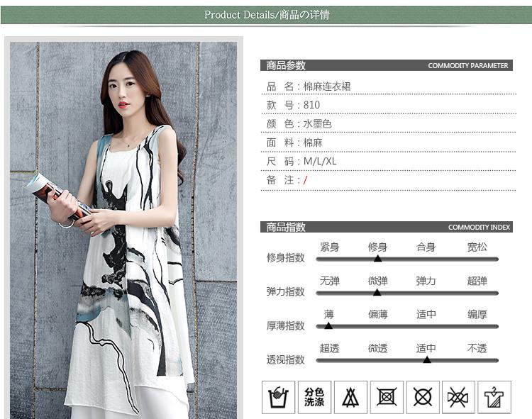Viewport: 532px width, 419px height.
Task: Select the 超弹 elasticity option label
Action: pos(477,281)
